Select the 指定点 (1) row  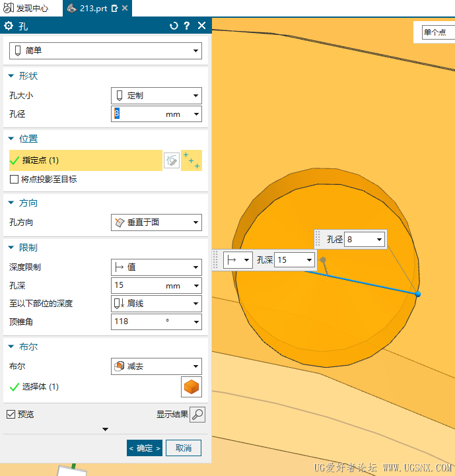click(x=86, y=160)
